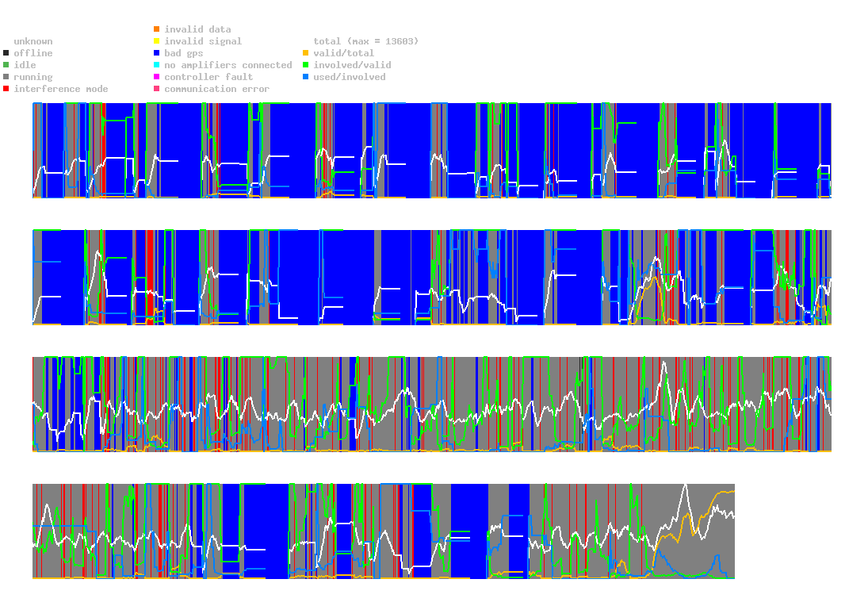Click the 'total (max = 13603)' label

coord(366,41)
